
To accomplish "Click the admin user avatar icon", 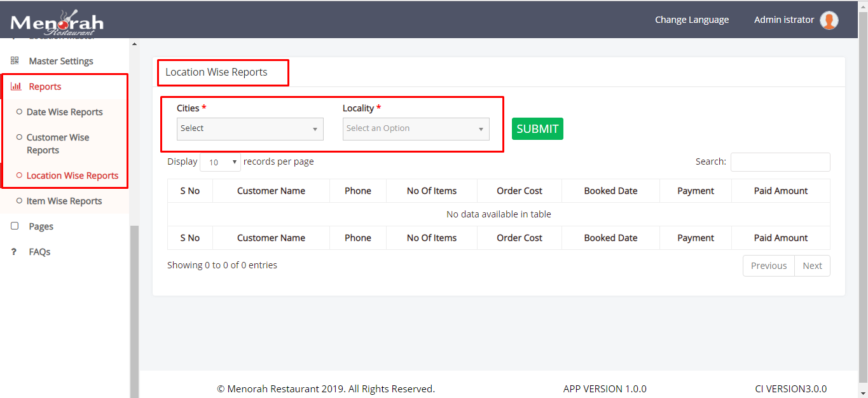I will [x=829, y=20].
